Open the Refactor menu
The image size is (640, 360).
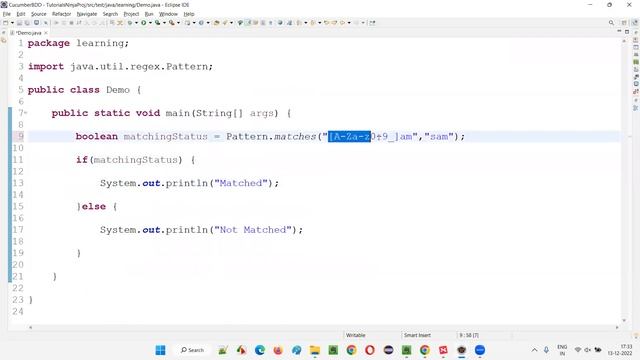pos(61,14)
